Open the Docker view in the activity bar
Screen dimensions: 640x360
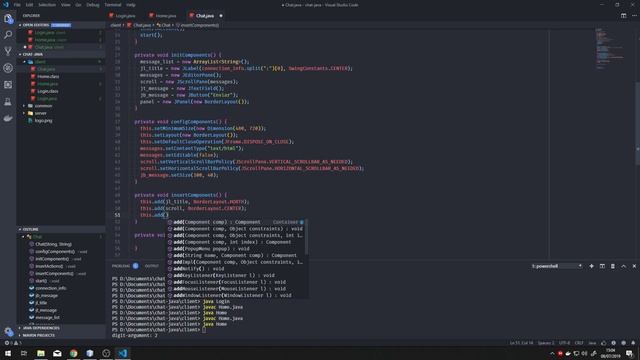8,118
